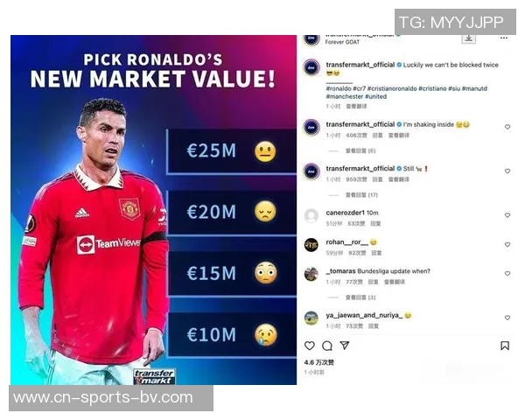Open ya_jaewan_and_nuriya_ username link

[364, 315]
